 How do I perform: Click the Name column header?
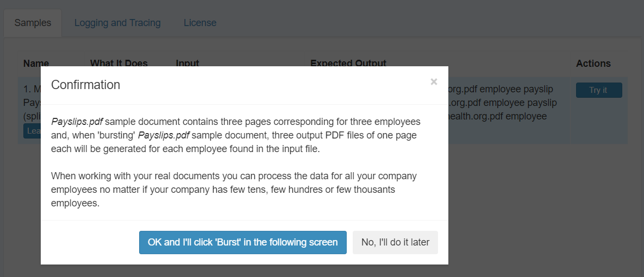(36, 64)
